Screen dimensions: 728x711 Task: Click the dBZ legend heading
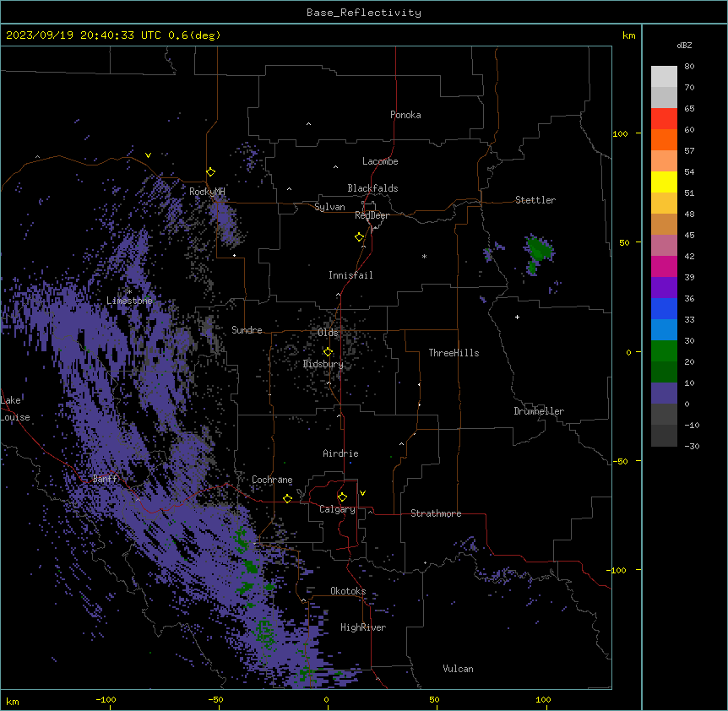684,45
